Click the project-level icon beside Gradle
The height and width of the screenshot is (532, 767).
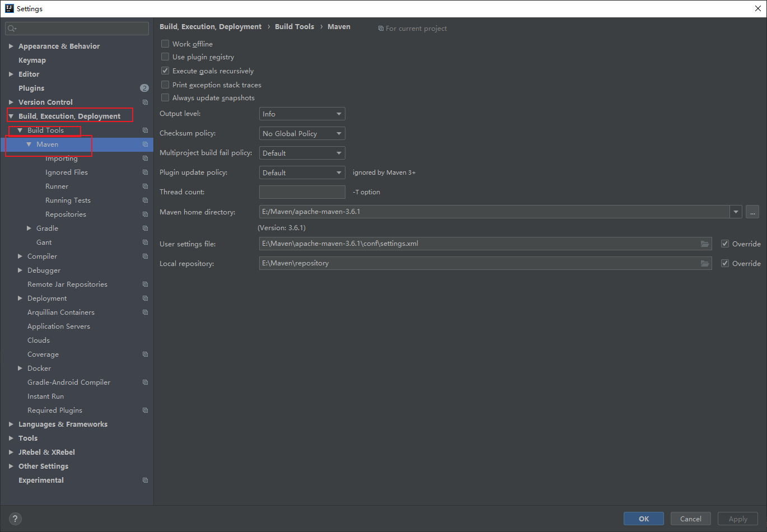[x=145, y=228]
